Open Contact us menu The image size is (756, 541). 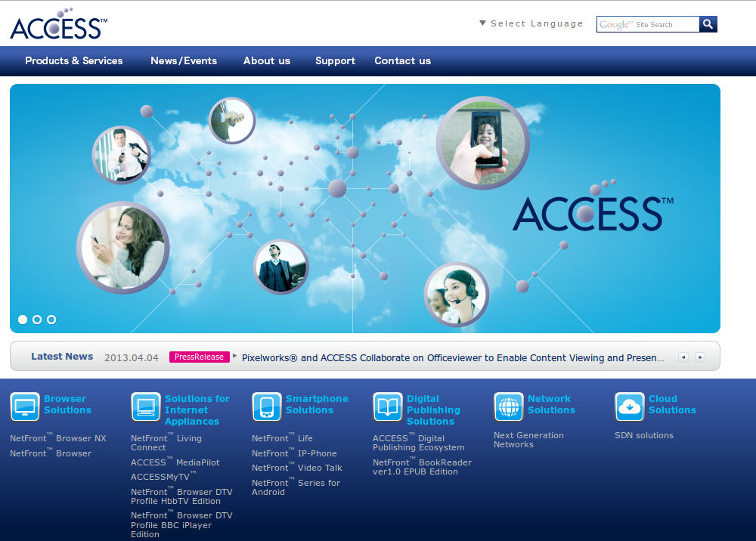[403, 60]
